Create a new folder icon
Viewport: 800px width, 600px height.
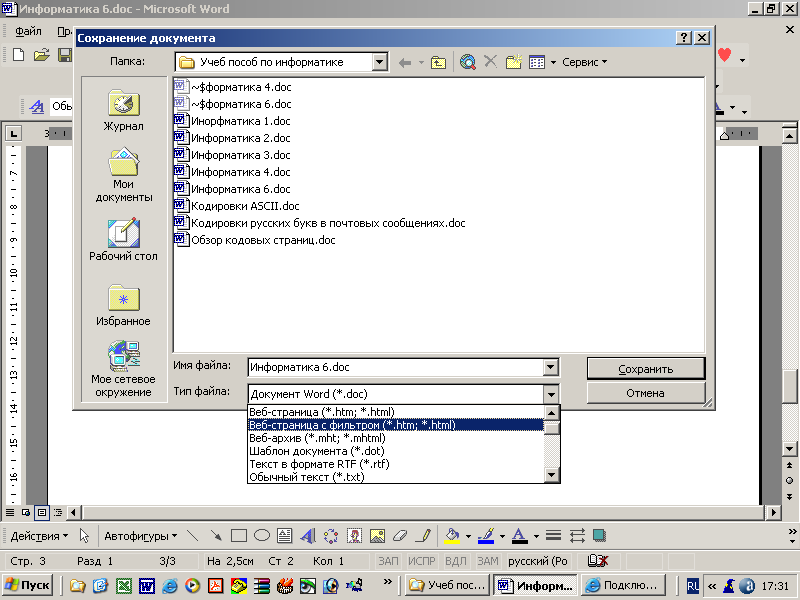tap(514, 62)
